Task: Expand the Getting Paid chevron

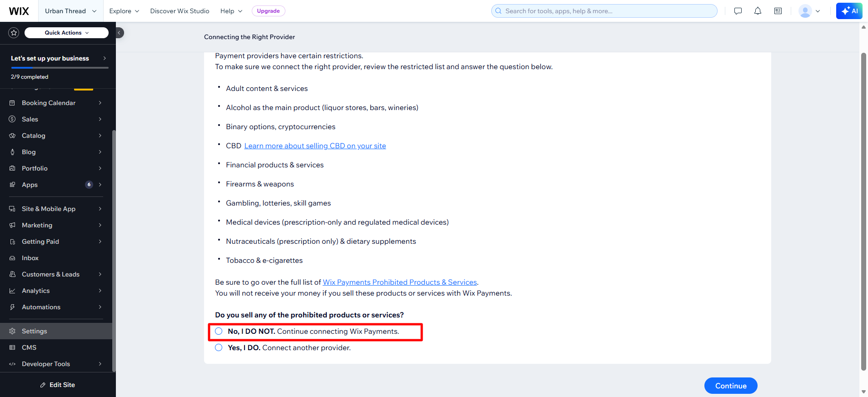Action: 100,241
